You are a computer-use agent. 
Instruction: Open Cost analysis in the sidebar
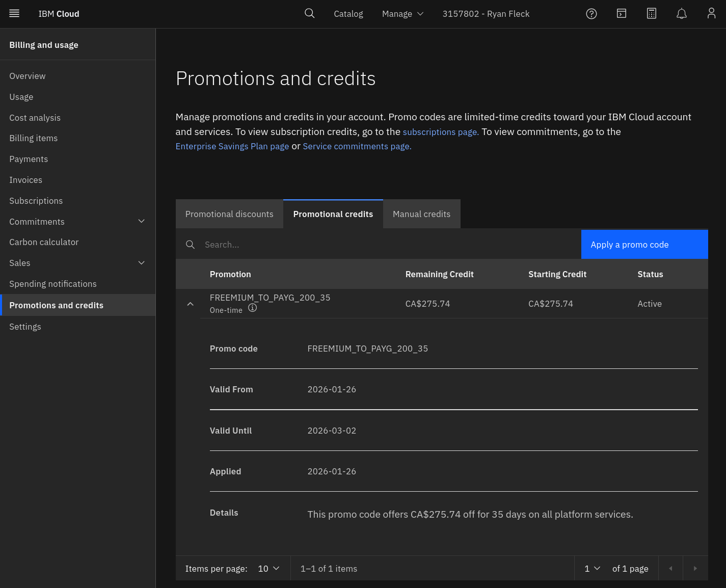tap(35, 118)
